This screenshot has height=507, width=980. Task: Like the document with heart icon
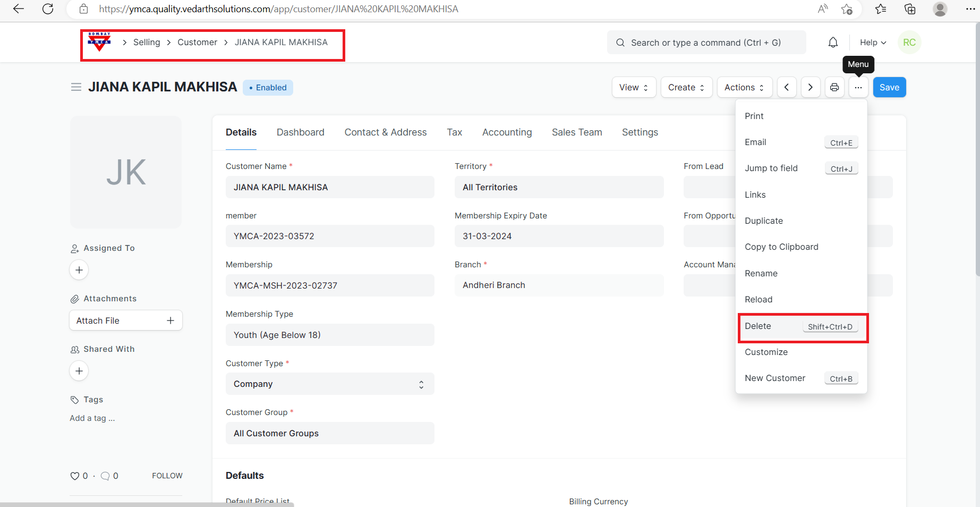click(x=75, y=476)
